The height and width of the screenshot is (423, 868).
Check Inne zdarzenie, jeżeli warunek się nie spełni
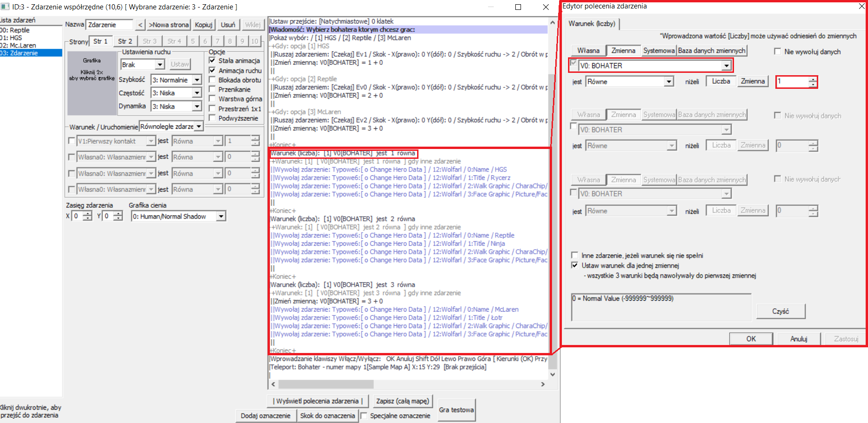[x=575, y=255]
